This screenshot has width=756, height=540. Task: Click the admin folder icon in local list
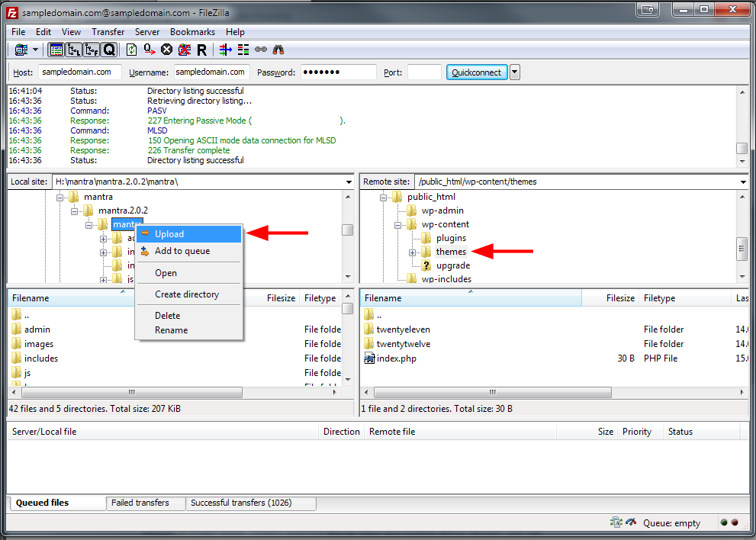(16, 329)
